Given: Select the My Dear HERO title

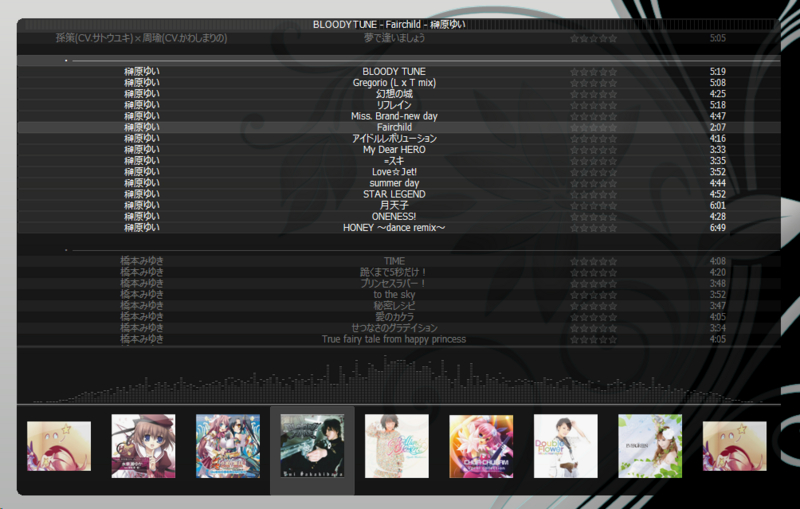Looking at the screenshot, I should 394,150.
